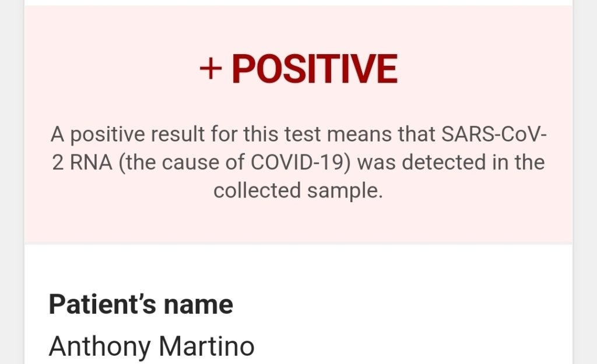Click the POSITIVE result heading
Viewport: 597px width, 364px height.
pyautogui.click(x=314, y=69)
